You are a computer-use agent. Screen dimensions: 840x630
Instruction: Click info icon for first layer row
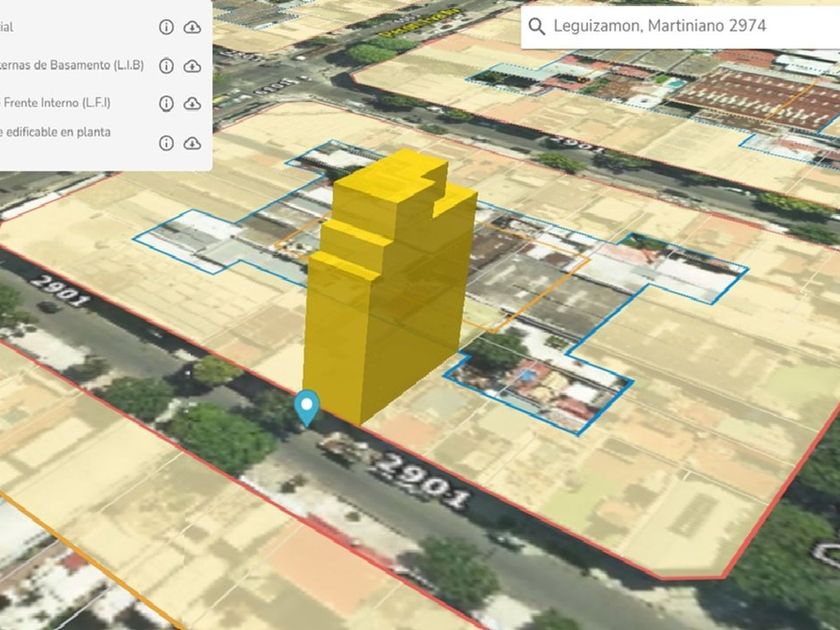[166, 27]
